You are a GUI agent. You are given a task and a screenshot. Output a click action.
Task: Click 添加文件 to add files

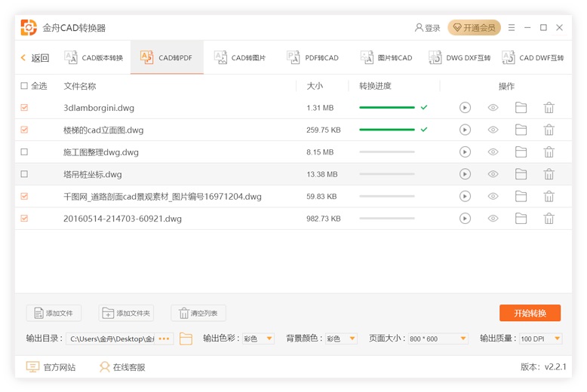tap(54, 313)
